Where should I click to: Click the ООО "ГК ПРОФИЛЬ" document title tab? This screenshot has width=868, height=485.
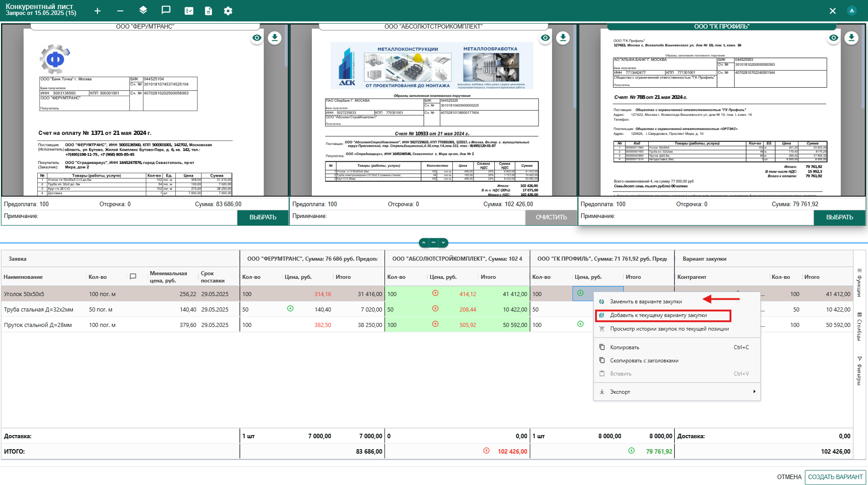[x=722, y=27]
